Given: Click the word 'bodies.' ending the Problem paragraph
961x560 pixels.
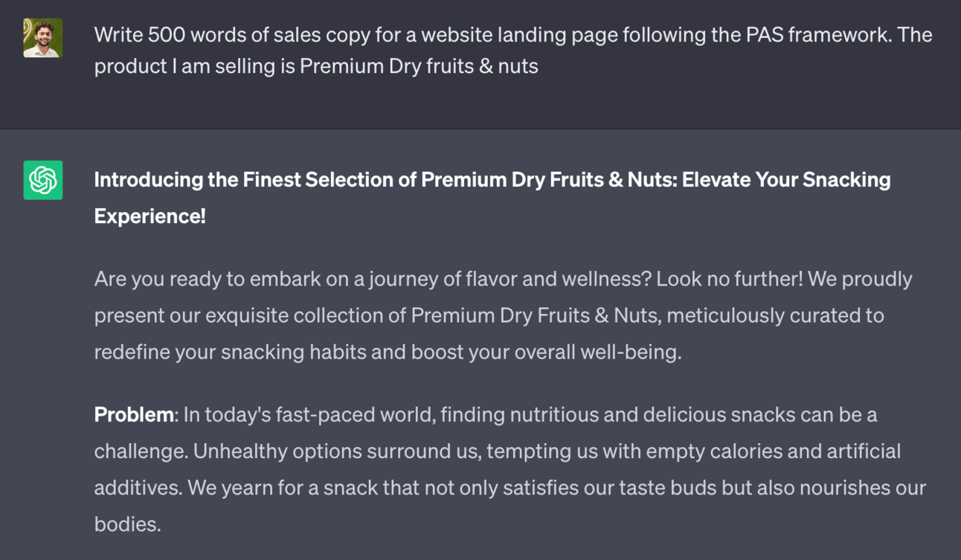Looking at the screenshot, I should 127,524.
